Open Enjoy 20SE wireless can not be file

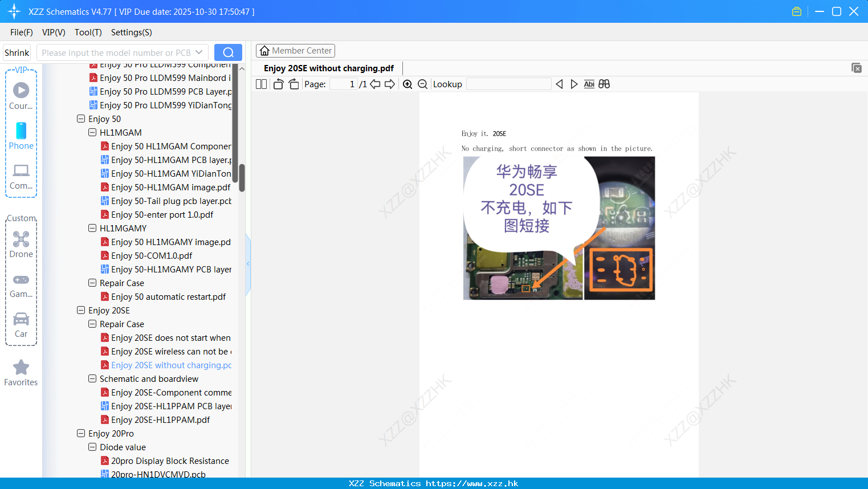click(166, 351)
